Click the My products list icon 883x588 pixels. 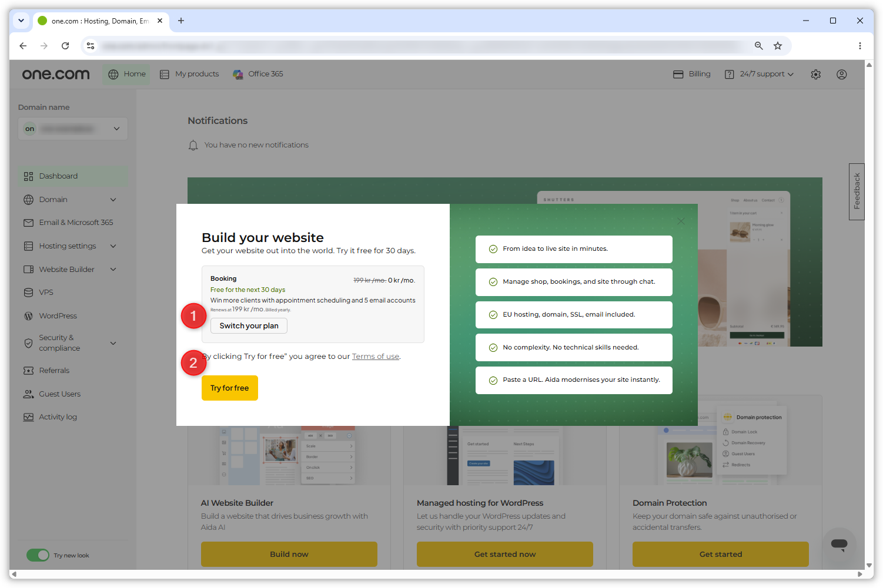point(165,74)
